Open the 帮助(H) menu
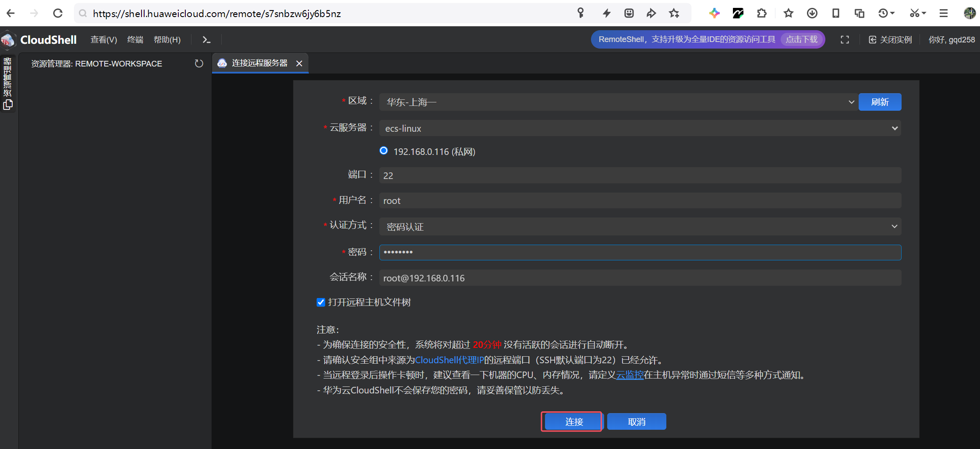 [167, 40]
